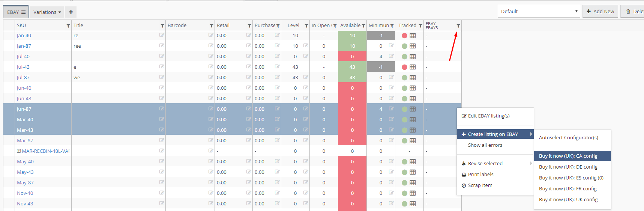
Task: Filter the Purchase column
Action: [x=278, y=26]
